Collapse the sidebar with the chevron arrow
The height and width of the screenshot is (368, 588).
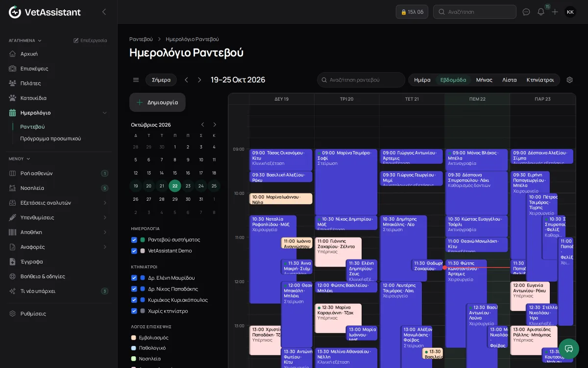pos(104,12)
